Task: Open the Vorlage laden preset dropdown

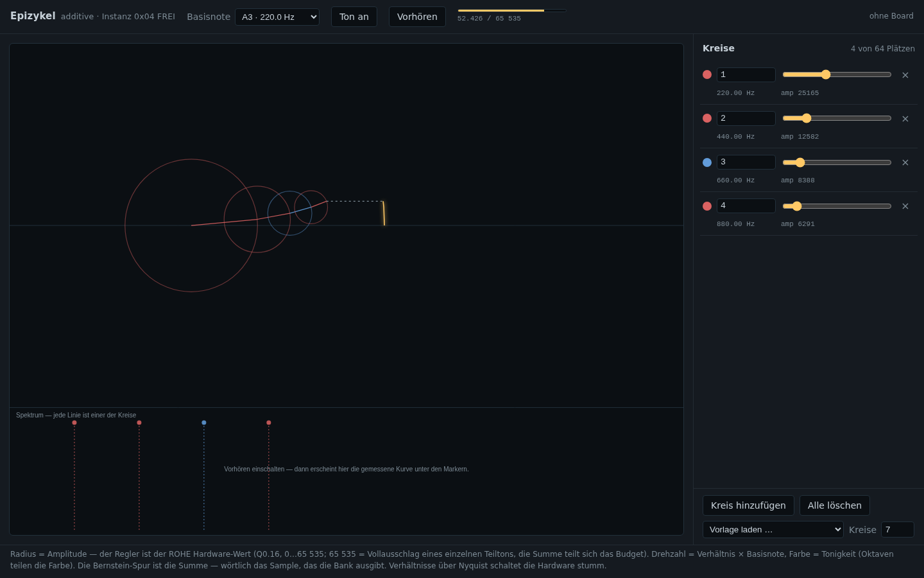Action: coord(773,529)
